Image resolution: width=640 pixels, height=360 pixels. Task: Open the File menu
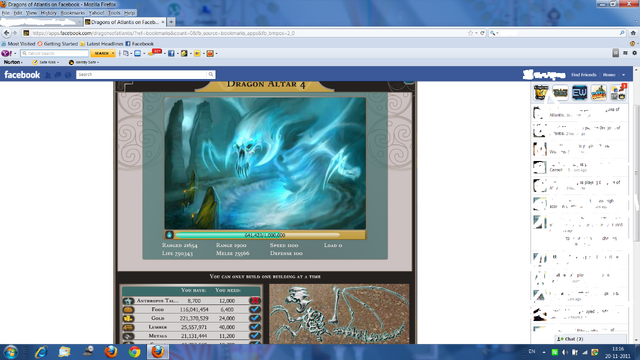[x=6, y=13]
